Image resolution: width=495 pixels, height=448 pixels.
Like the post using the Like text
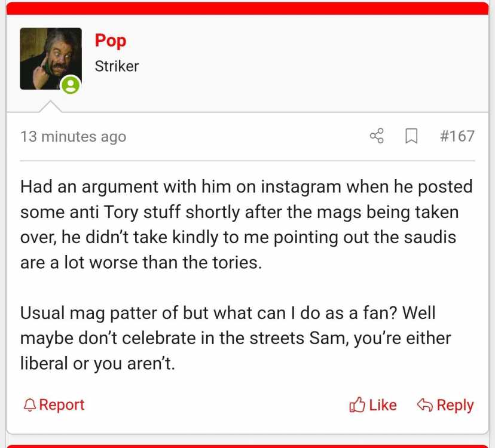(383, 405)
